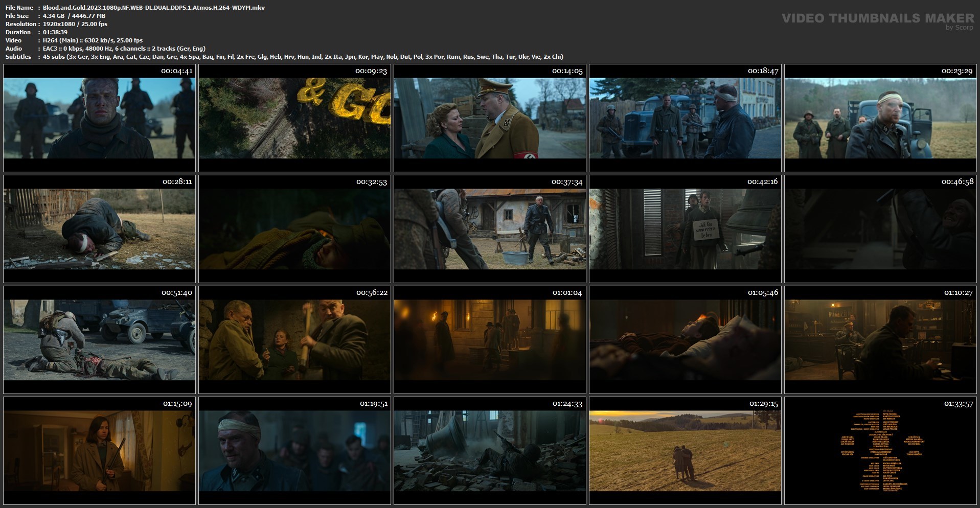Click the file size 4.34 GB value
This screenshot has width=980, height=508.
pos(74,16)
